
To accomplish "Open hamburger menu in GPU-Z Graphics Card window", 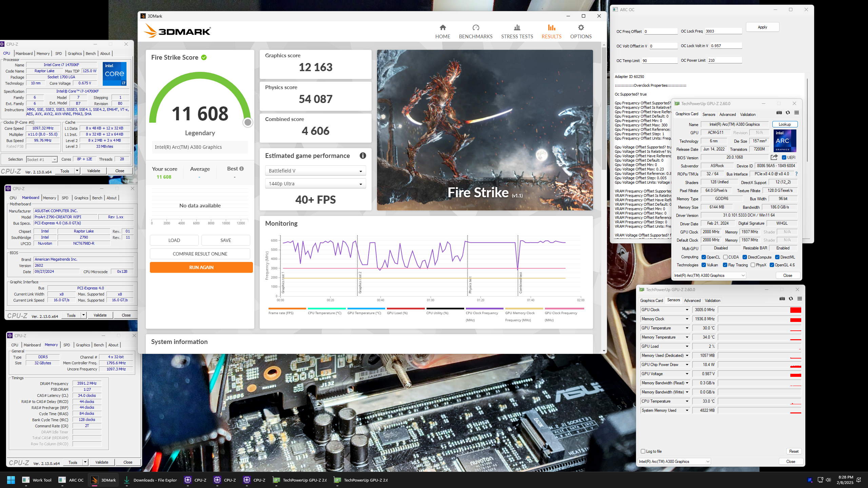I will [796, 113].
